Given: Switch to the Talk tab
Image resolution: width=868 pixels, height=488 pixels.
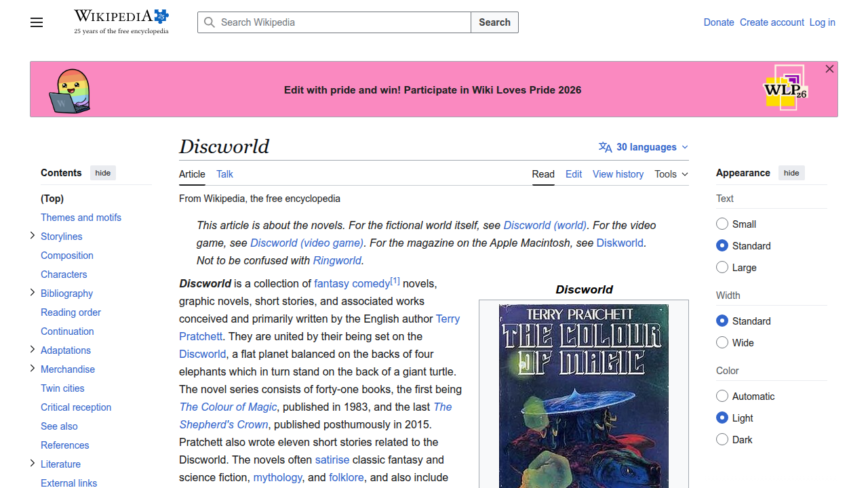Looking at the screenshot, I should 224,174.
